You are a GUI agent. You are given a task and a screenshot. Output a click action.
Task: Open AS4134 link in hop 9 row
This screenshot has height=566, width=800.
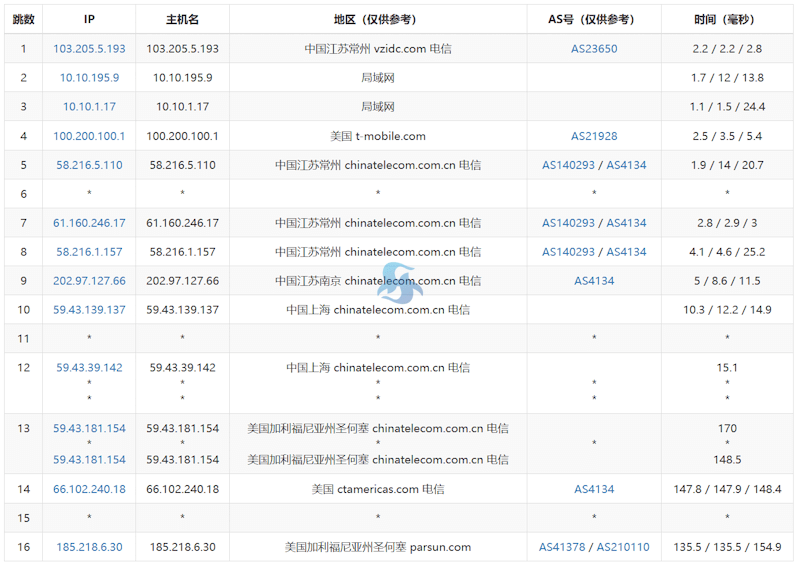click(x=594, y=281)
